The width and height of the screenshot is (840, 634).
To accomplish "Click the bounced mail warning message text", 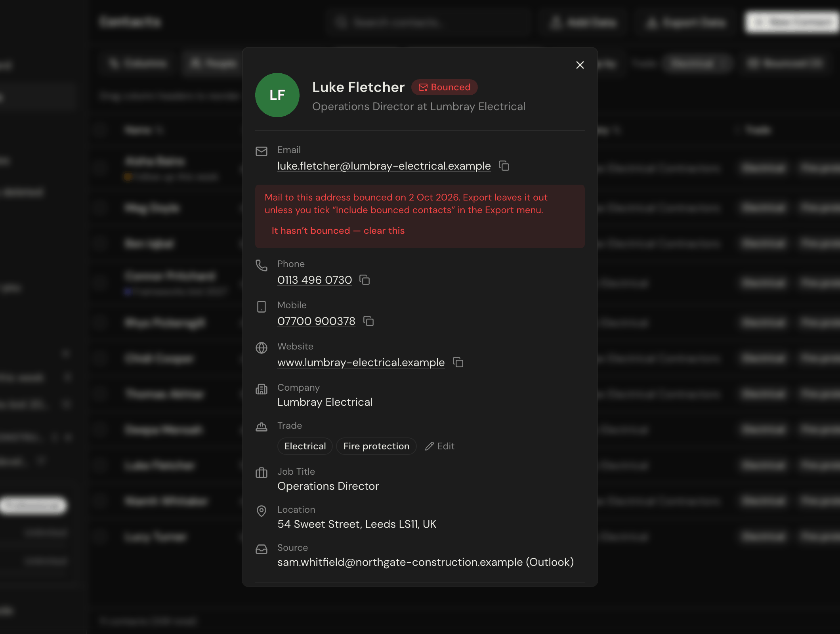I will coord(406,204).
